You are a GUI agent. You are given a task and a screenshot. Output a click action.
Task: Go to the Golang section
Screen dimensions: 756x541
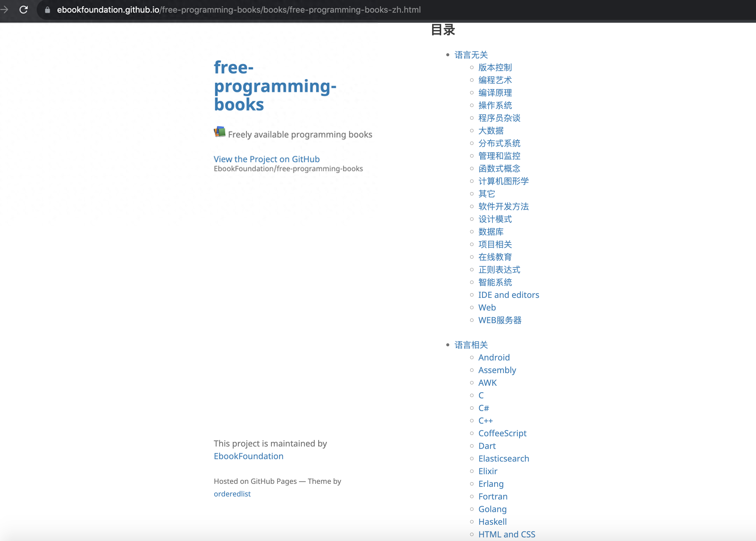pos(492,509)
